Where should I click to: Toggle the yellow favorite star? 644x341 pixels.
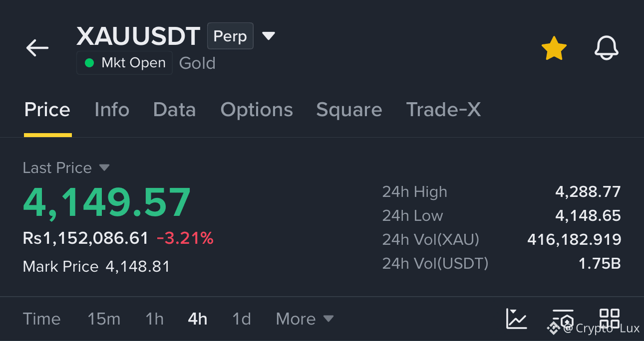click(554, 48)
